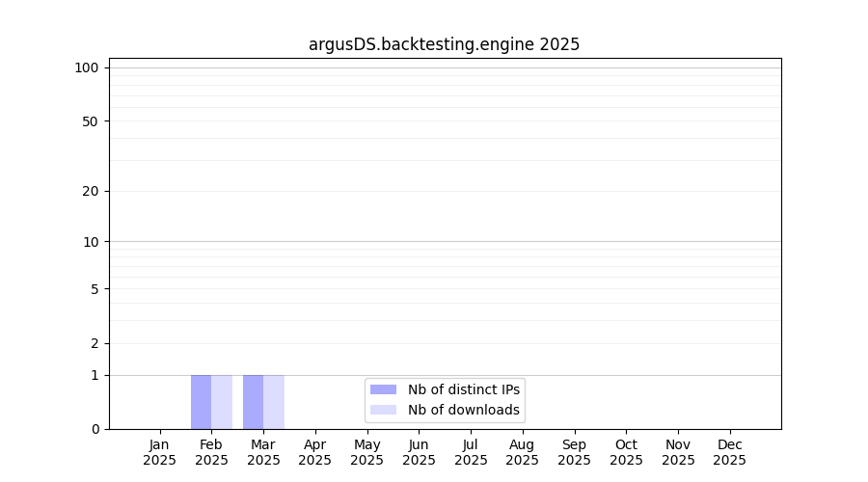The image size is (868, 482).
Task: Select the 'Nb of downloads' legend label
Action: (x=463, y=410)
